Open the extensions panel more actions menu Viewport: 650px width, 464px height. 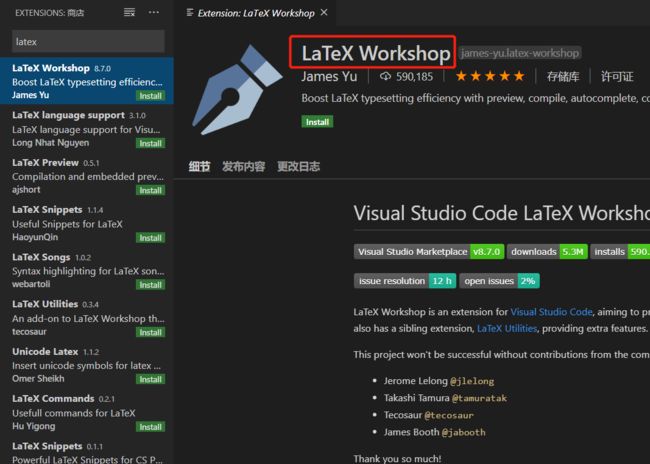[x=154, y=12]
